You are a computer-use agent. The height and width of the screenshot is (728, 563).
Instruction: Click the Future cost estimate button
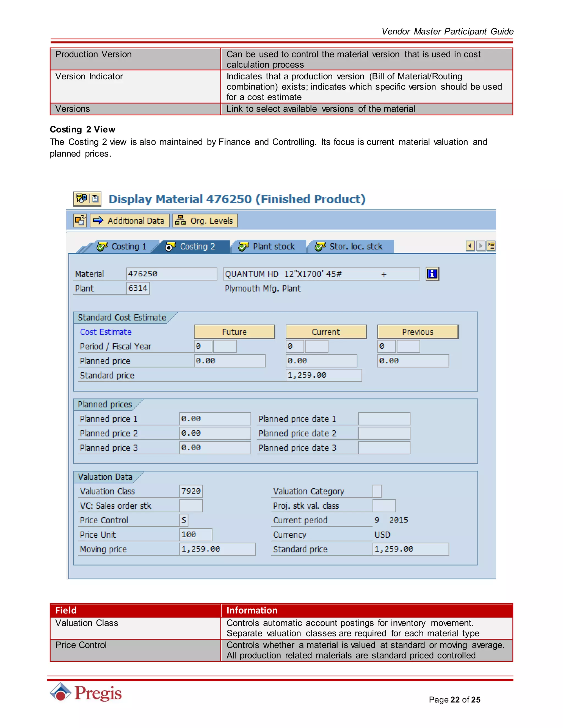click(x=234, y=332)
